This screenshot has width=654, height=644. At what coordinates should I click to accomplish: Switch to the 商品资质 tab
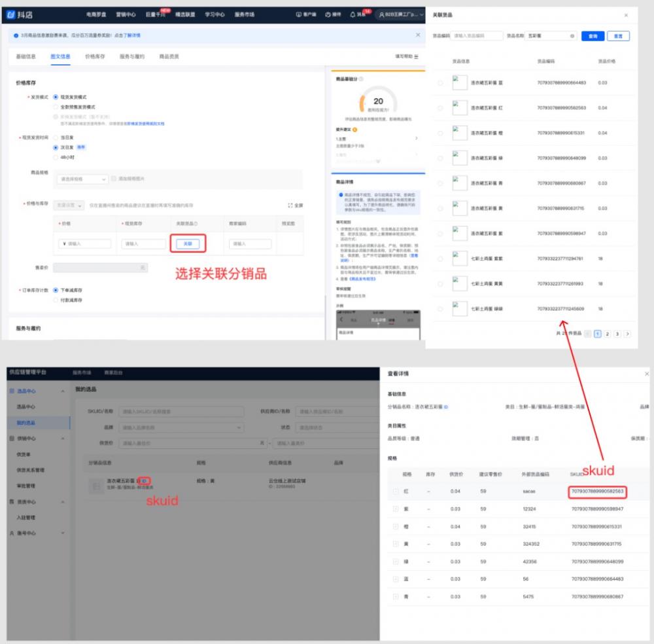169,56
